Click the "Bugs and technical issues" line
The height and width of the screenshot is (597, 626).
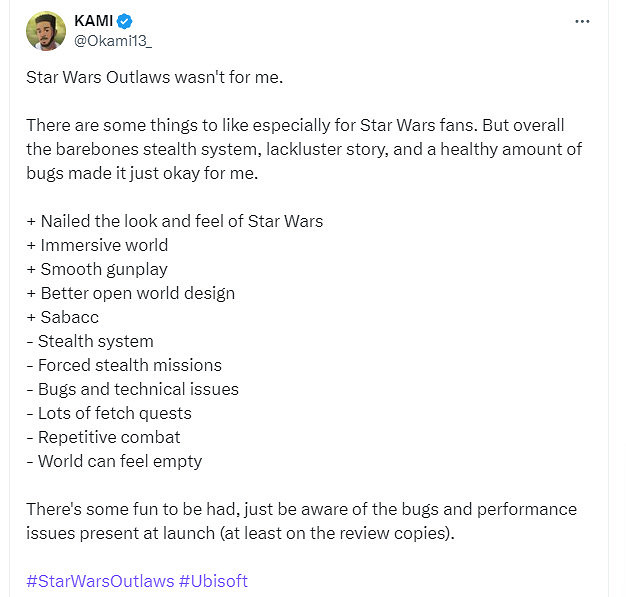133,389
